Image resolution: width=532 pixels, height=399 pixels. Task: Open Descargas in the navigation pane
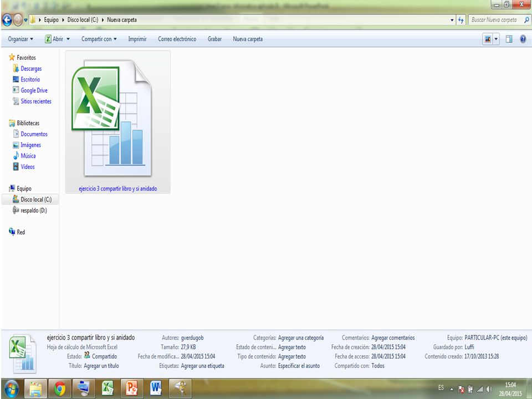27,69
